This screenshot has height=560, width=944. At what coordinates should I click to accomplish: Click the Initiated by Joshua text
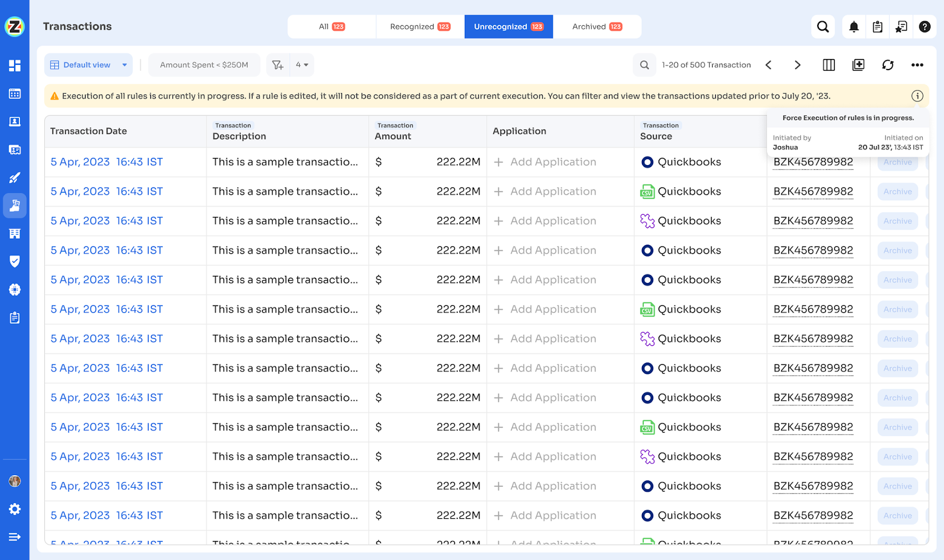coord(792,143)
